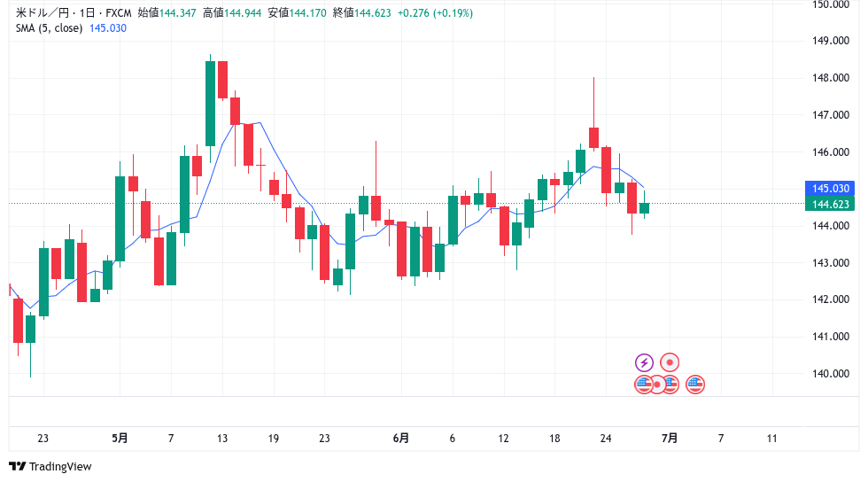Click the 142.000 price axis label
The height and width of the screenshot is (482, 868).
pos(831,299)
